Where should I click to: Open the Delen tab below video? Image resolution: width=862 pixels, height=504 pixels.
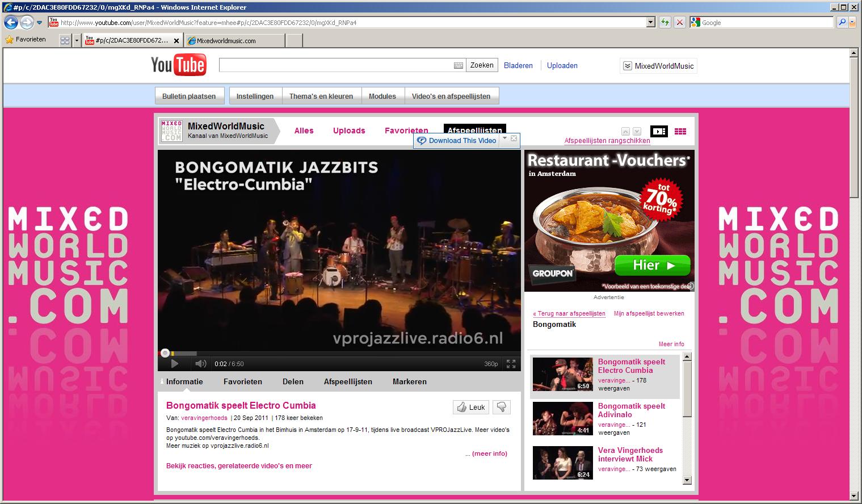[x=293, y=382]
